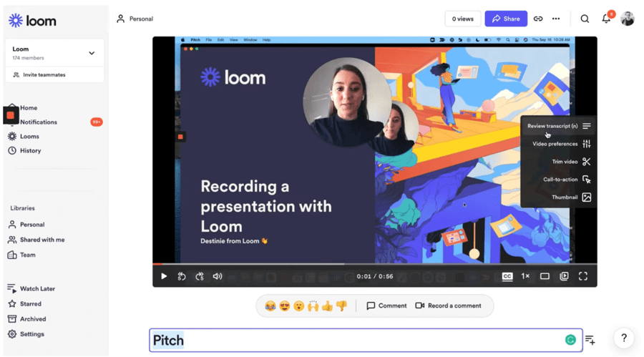Change playback speed 1×
The width and height of the screenshot is (644, 357).
[525, 276]
